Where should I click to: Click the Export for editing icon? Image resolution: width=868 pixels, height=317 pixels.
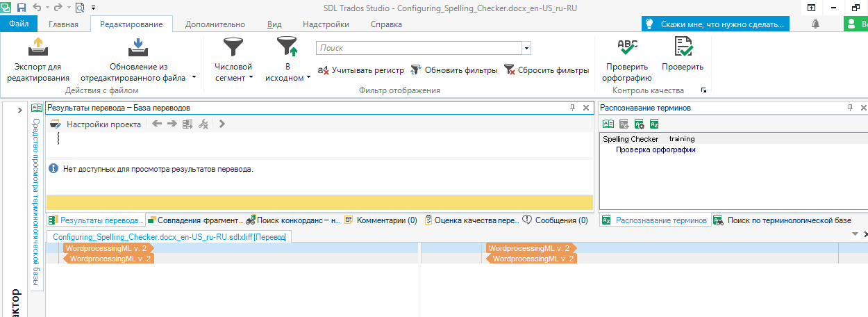(38, 47)
